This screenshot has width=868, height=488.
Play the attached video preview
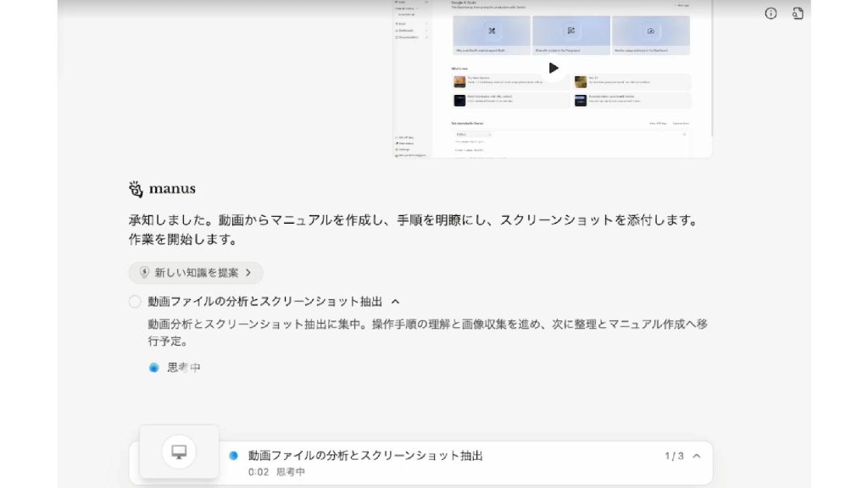click(x=553, y=68)
